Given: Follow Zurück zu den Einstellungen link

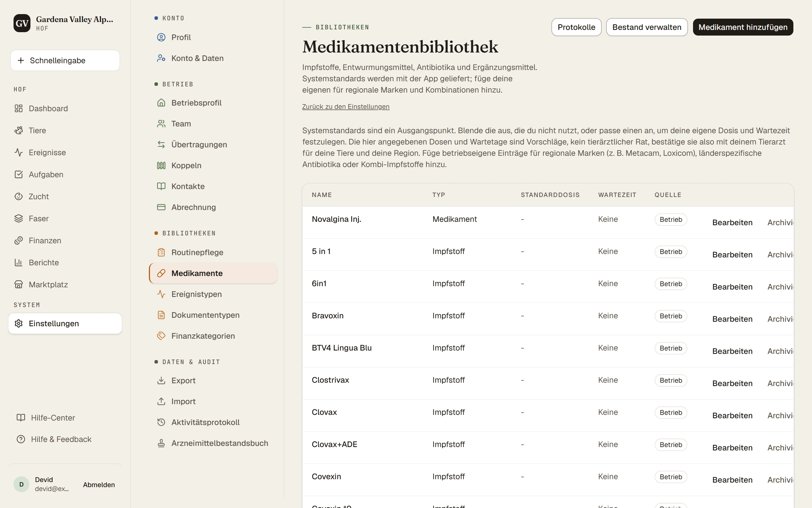Looking at the screenshot, I should coord(346,106).
